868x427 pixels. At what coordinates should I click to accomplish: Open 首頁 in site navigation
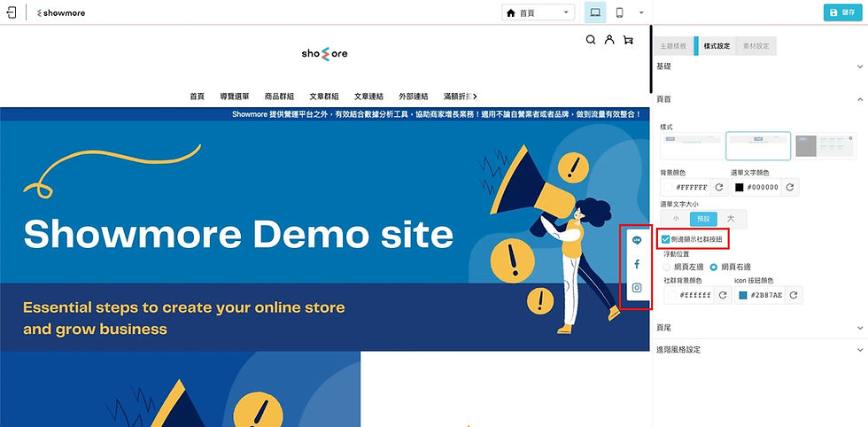click(197, 97)
